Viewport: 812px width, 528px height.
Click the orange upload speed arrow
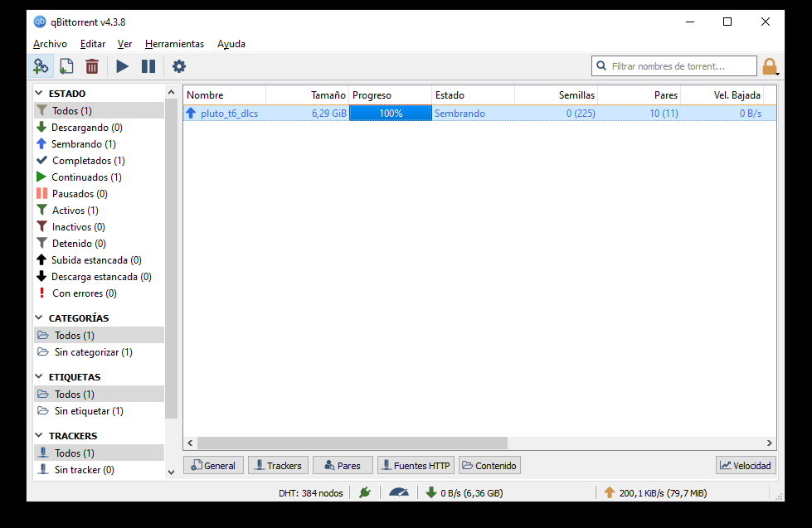pyautogui.click(x=610, y=493)
